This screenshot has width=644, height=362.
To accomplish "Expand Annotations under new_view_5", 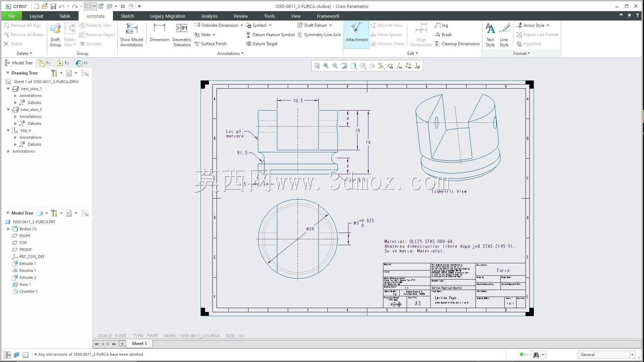I will (15, 116).
